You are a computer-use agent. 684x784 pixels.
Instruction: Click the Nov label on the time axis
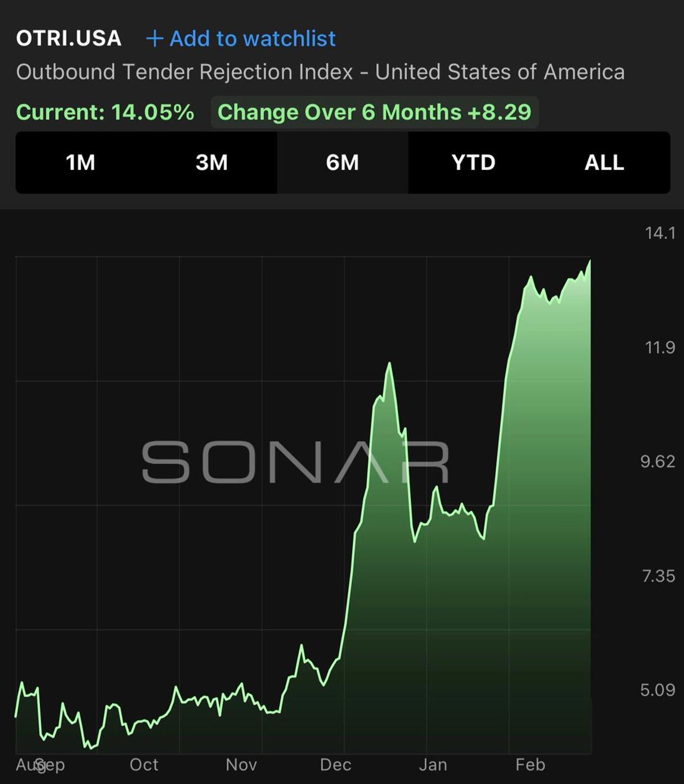click(241, 765)
